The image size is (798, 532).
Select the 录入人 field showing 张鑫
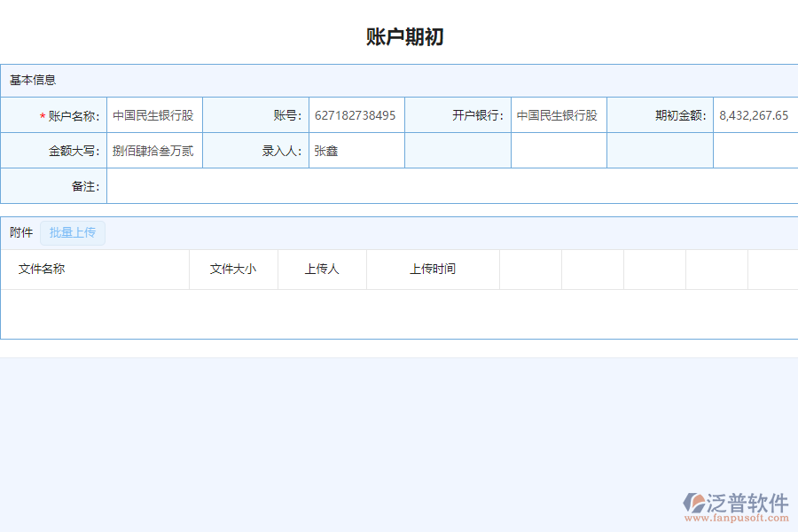coord(355,150)
